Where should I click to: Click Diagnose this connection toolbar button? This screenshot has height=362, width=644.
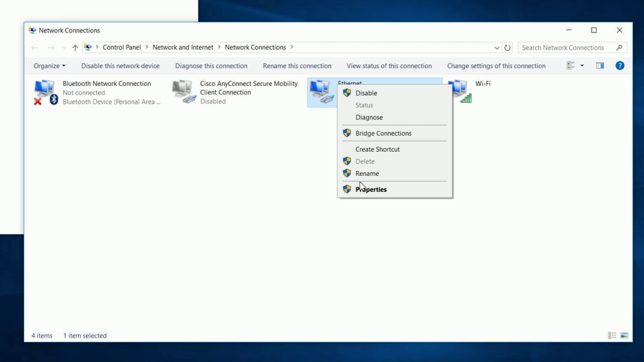(x=211, y=66)
